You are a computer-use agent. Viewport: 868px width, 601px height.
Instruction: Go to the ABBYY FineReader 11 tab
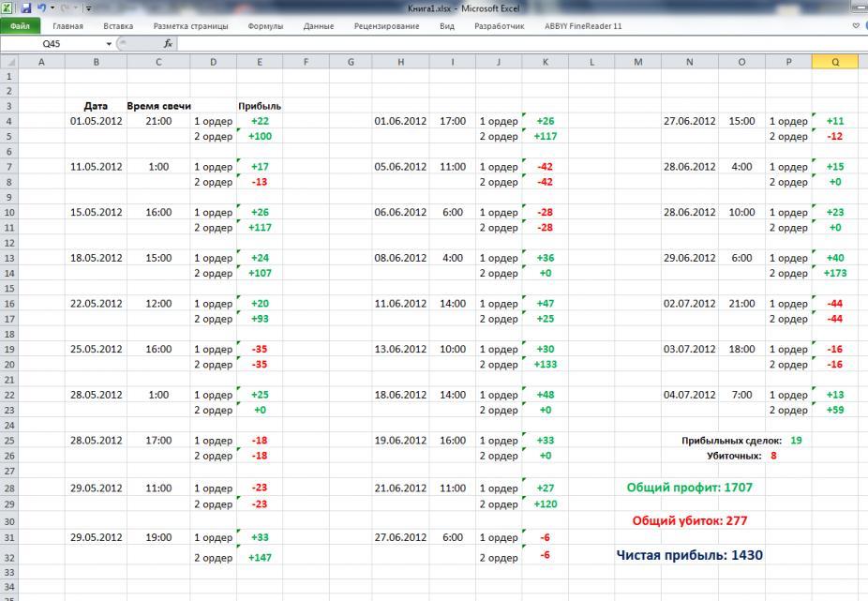click(x=583, y=26)
